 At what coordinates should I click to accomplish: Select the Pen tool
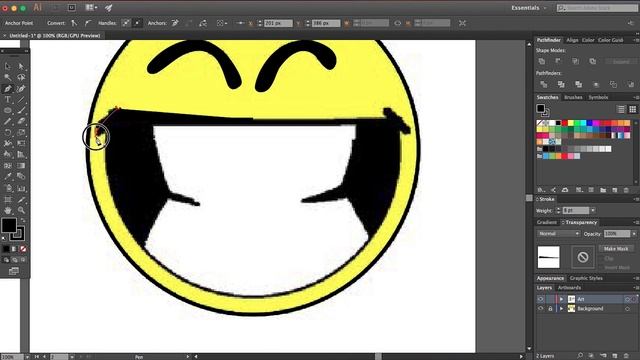click(8, 89)
